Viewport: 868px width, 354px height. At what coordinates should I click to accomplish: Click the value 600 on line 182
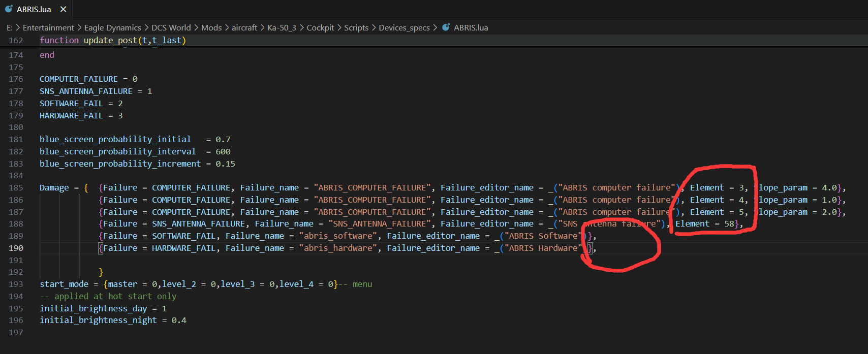(223, 151)
